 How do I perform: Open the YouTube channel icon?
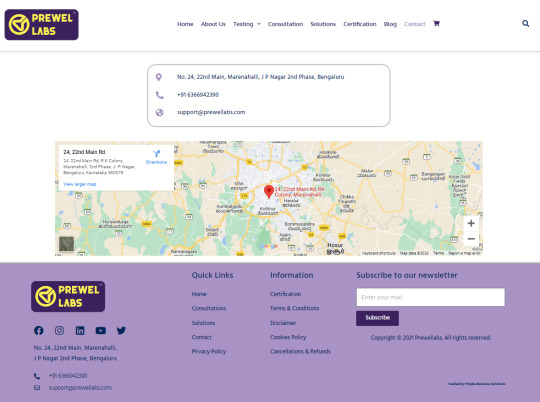tap(101, 330)
